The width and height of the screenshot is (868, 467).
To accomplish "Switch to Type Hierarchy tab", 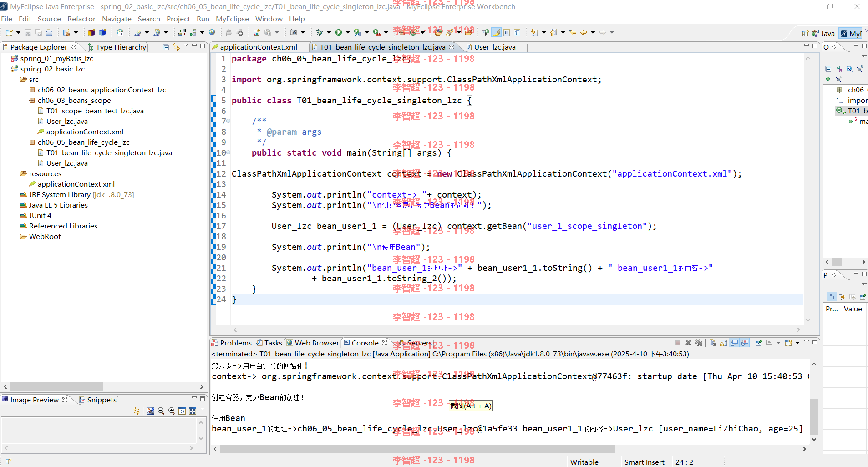I will [117, 47].
